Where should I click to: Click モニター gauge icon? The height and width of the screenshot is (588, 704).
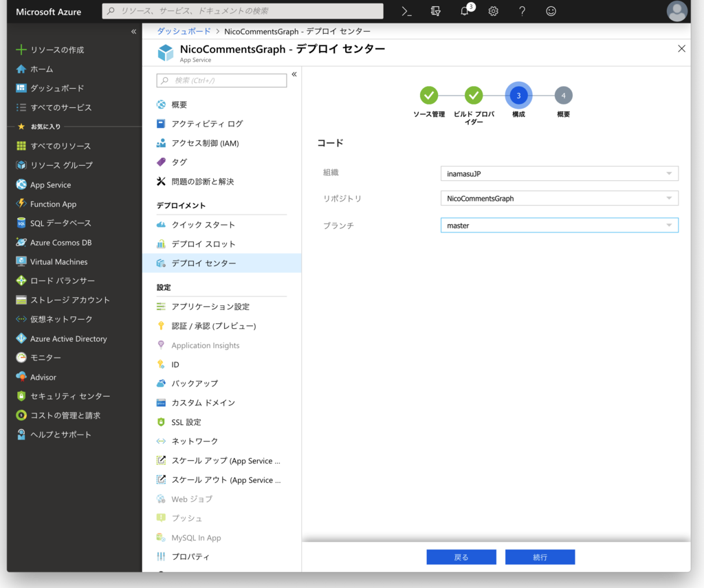[21, 358]
